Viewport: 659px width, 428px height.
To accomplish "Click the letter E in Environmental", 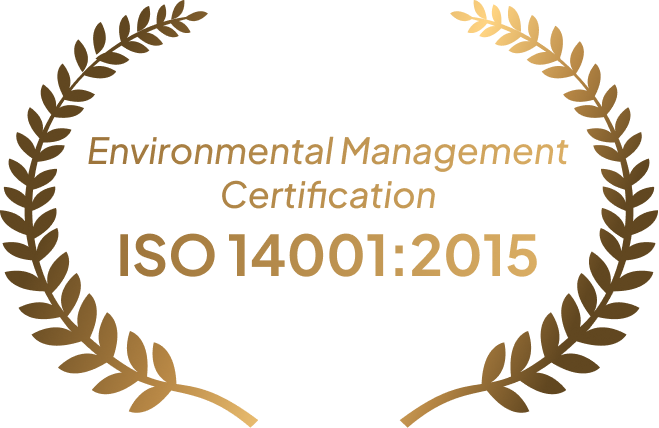I will (x=98, y=151).
